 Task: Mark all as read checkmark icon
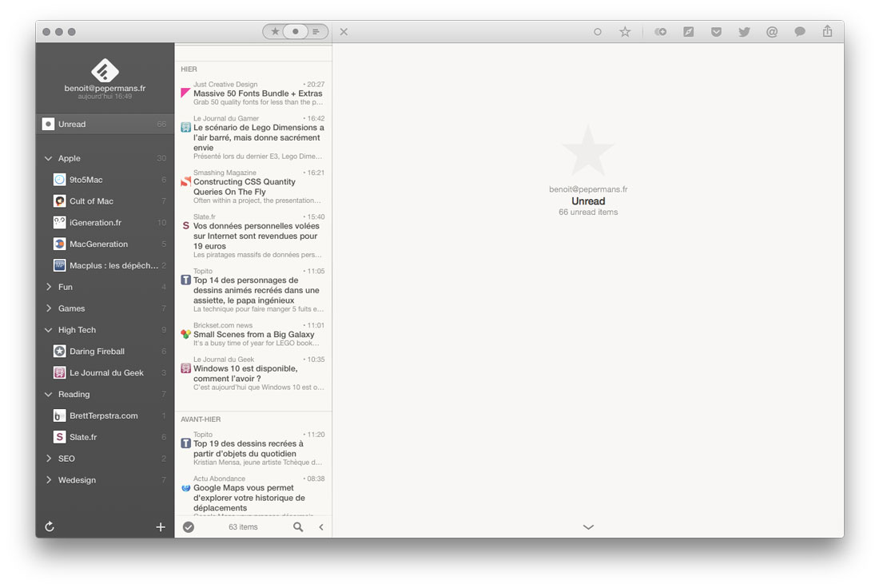[x=189, y=527]
